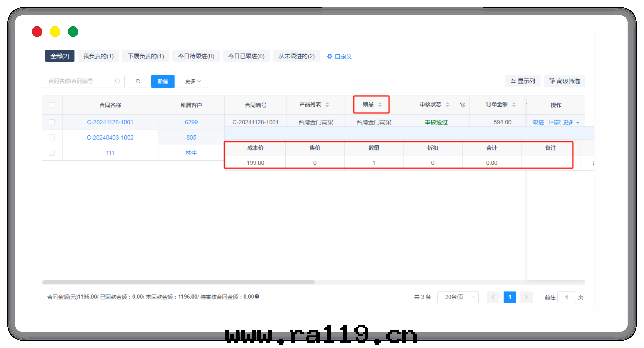644x348 pixels.
Task: Switch to the 我负责的(1) tab
Action: point(98,56)
